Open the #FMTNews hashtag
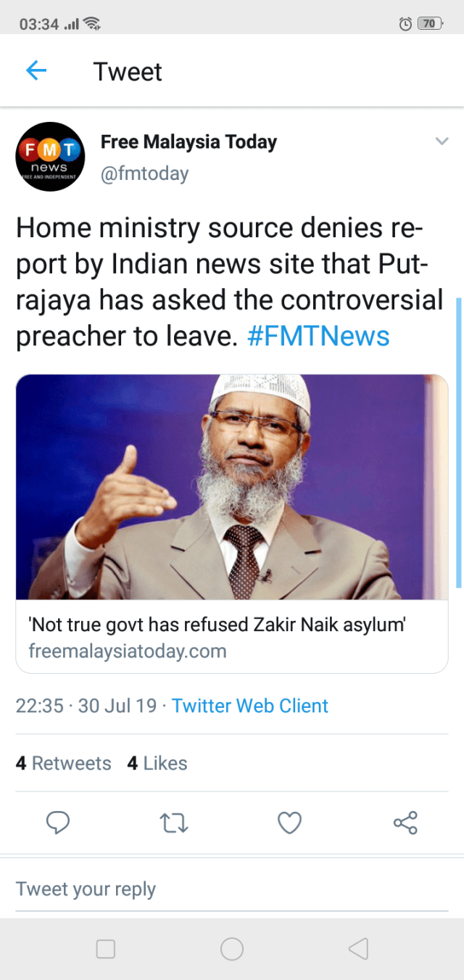This screenshot has height=980, width=464. [318, 337]
